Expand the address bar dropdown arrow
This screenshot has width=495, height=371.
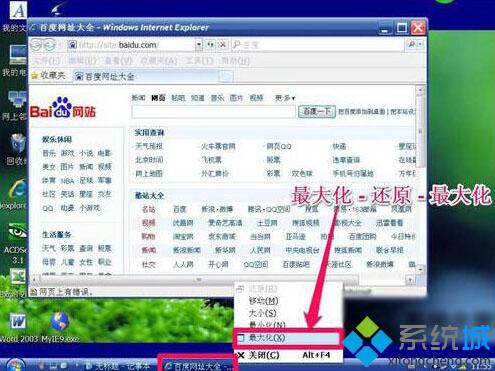(199, 44)
